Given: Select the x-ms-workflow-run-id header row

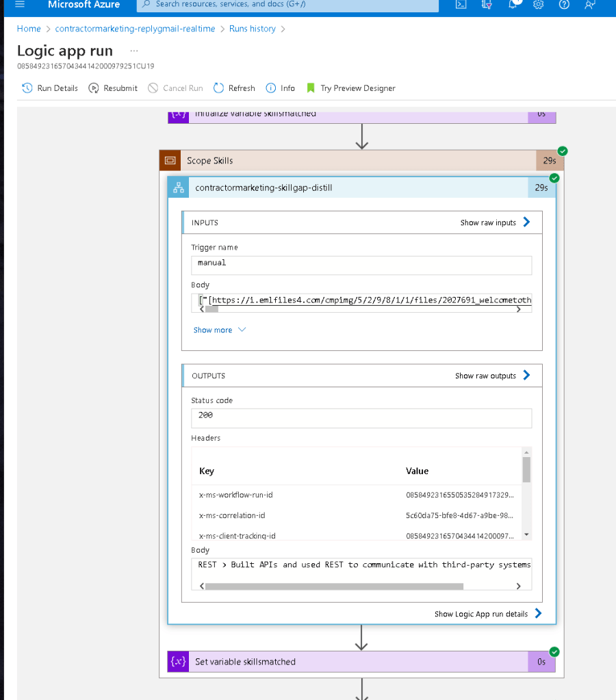Looking at the screenshot, I should pos(357,495).
